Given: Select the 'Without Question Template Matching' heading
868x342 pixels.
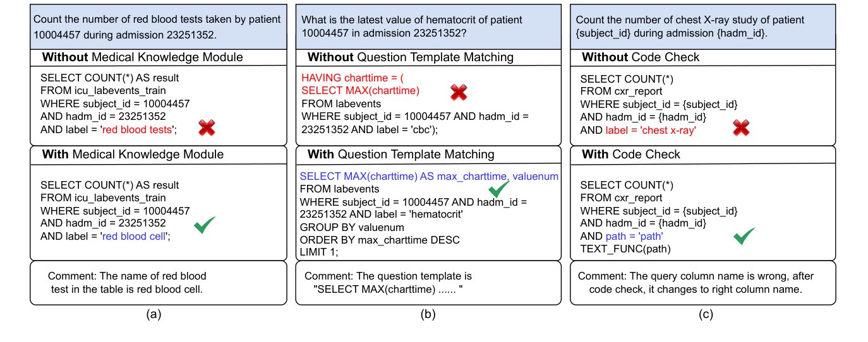Looking at the screenshot, I should [x=410, y=57].
